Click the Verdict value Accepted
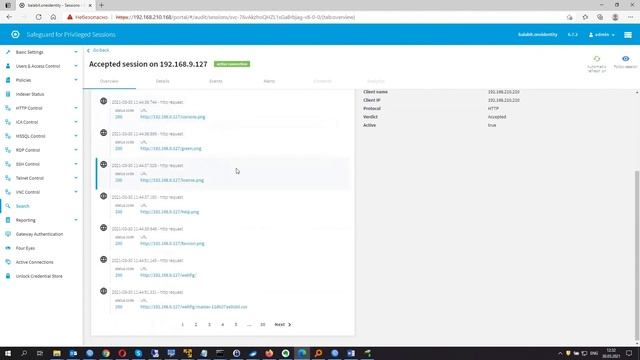640x360 pixels. pos(497,117)
